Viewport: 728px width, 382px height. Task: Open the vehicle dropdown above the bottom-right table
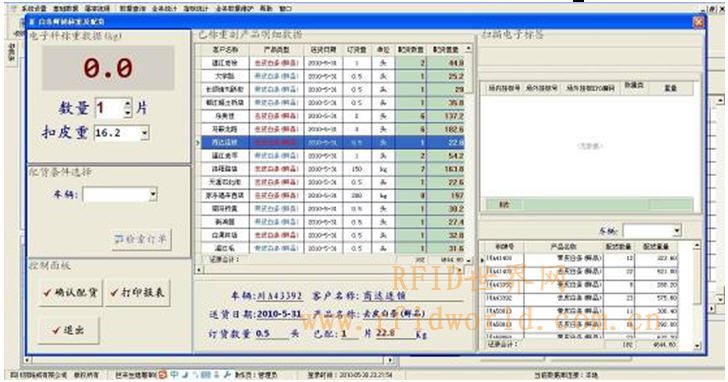point(676,230)
